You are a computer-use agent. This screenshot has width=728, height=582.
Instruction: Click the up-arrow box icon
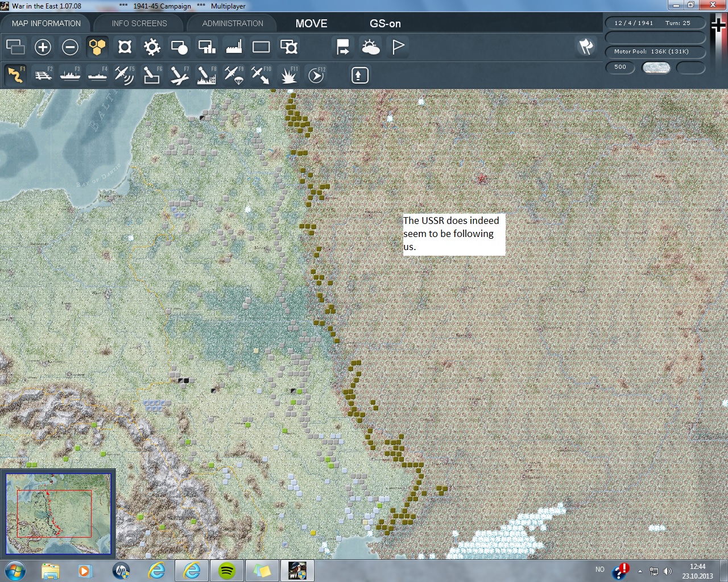pos(359,75)
